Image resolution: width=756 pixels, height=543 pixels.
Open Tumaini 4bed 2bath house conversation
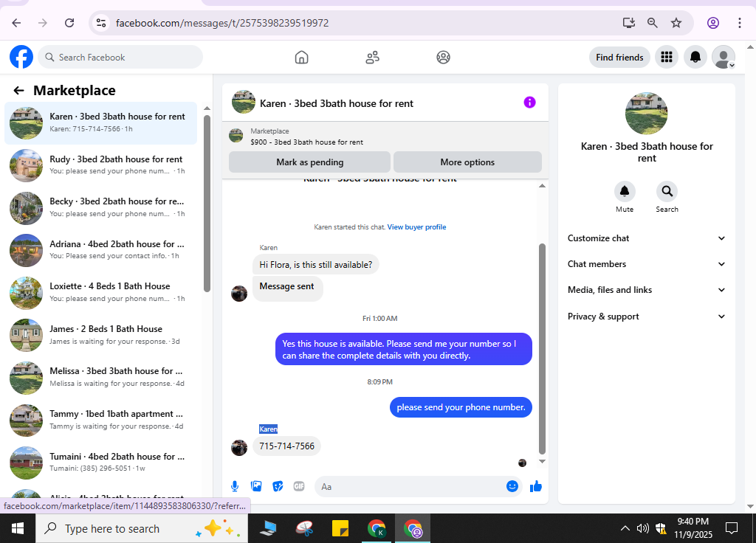[x=100, y=462]
